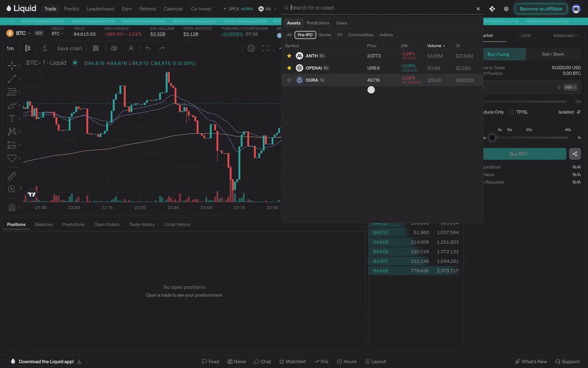Image resolution: width=588 pixels, height=368 pixels.
Task: Filter assets by Stocks category
Action: pyautogui.click(x=325, y=35)
